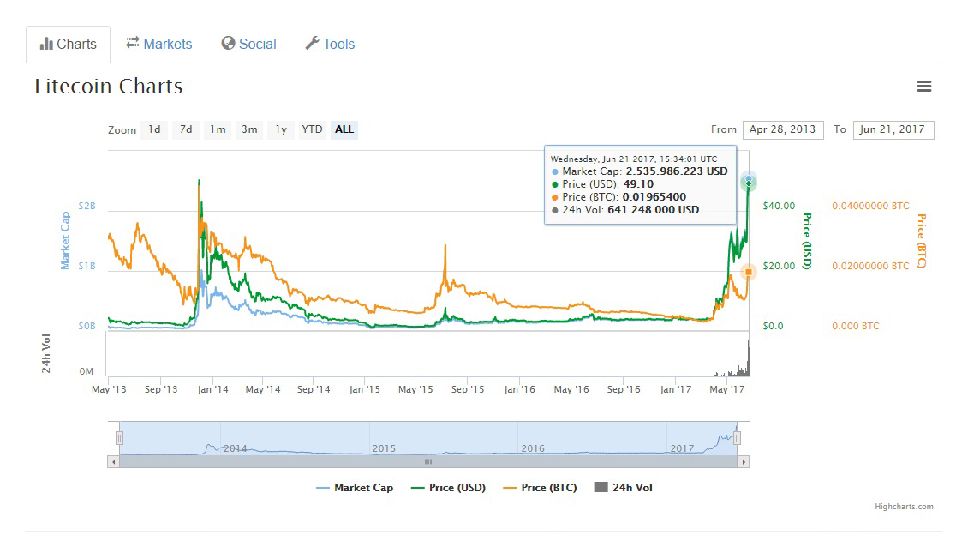Click the 0.04000000 BTC axis label
Image resolution: width=980 pixels, height=535 pixels.
click(870, 206)
